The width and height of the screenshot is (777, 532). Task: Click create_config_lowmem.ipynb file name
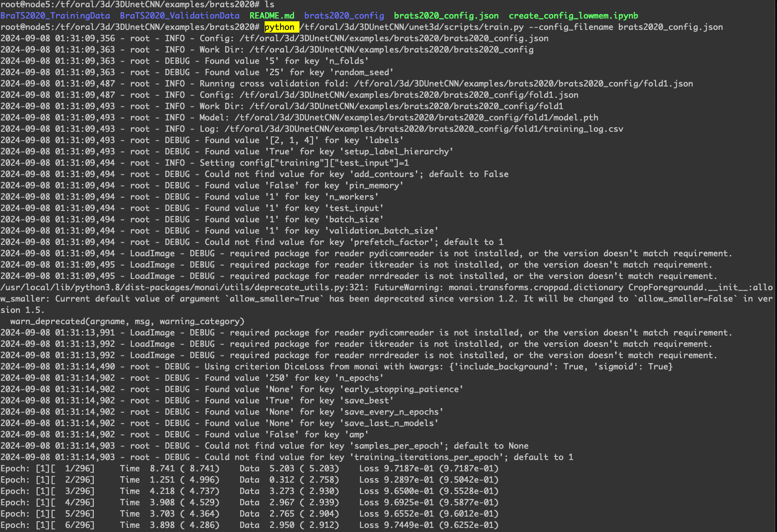574,16
